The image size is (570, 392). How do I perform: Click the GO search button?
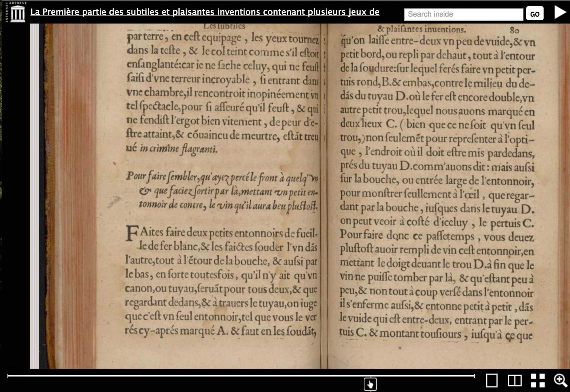coord(535,14)
